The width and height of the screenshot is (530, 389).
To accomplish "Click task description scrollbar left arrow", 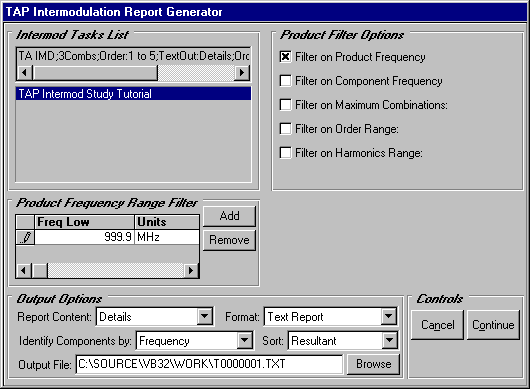I will [x=25, y=73].
